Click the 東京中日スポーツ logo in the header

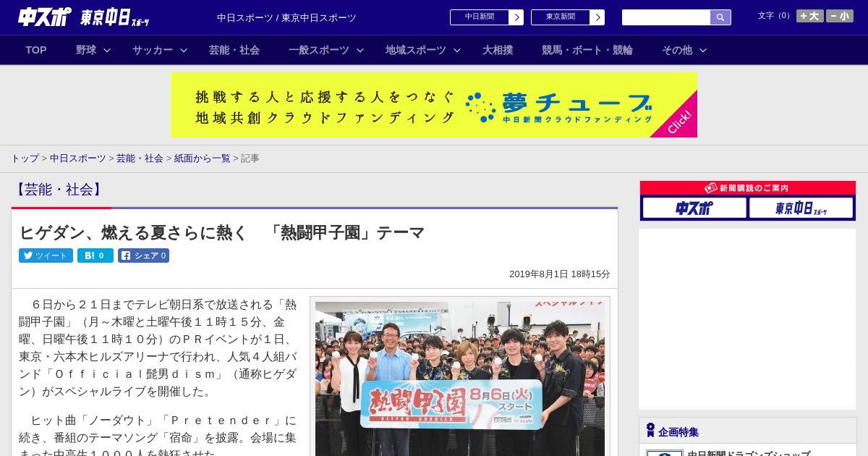(115, 17)
